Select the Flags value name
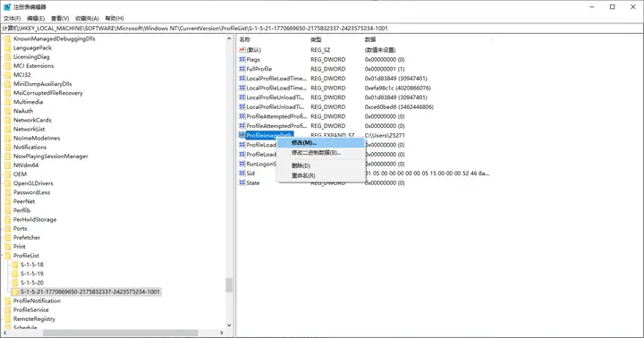 253,60
